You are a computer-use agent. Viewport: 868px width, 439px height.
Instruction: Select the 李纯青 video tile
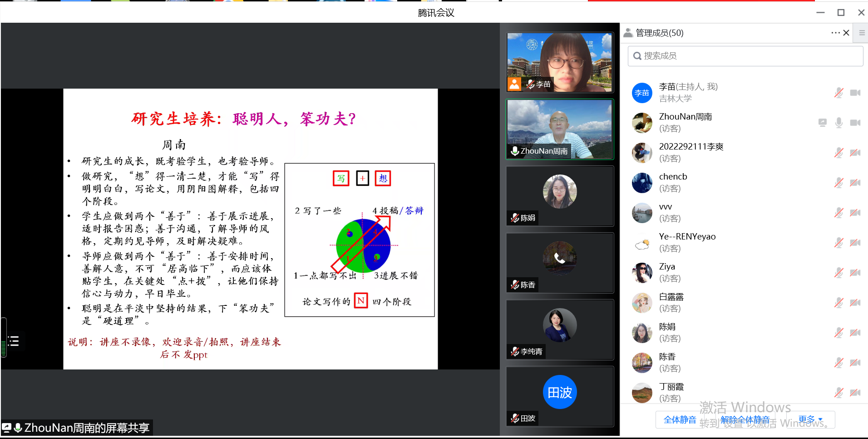tap(560, 329)
